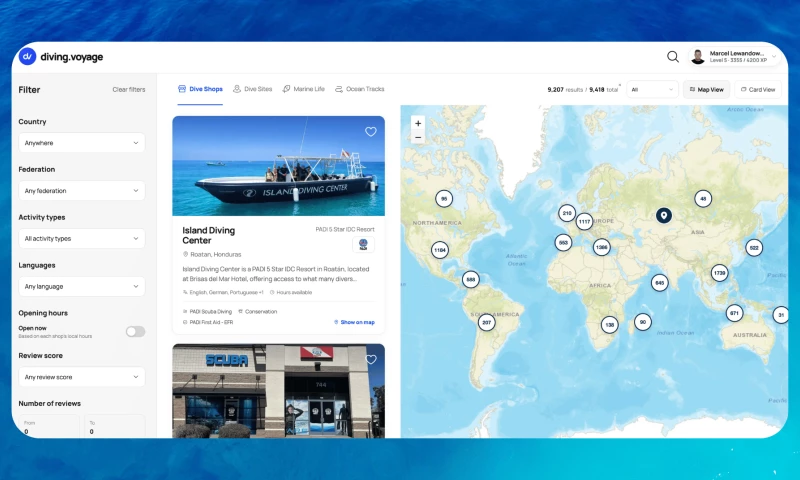Click map cluster marker 1184

click(x=440, y=250)
